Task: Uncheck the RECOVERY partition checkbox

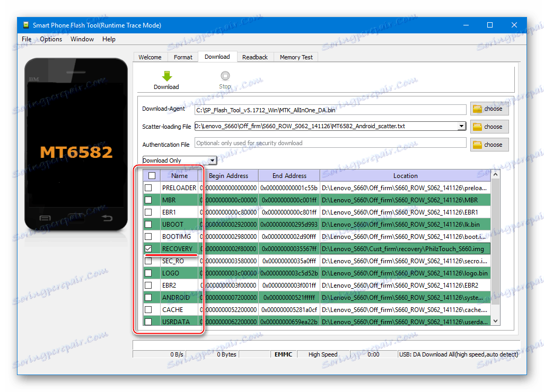Action: [x=148, y=248]
